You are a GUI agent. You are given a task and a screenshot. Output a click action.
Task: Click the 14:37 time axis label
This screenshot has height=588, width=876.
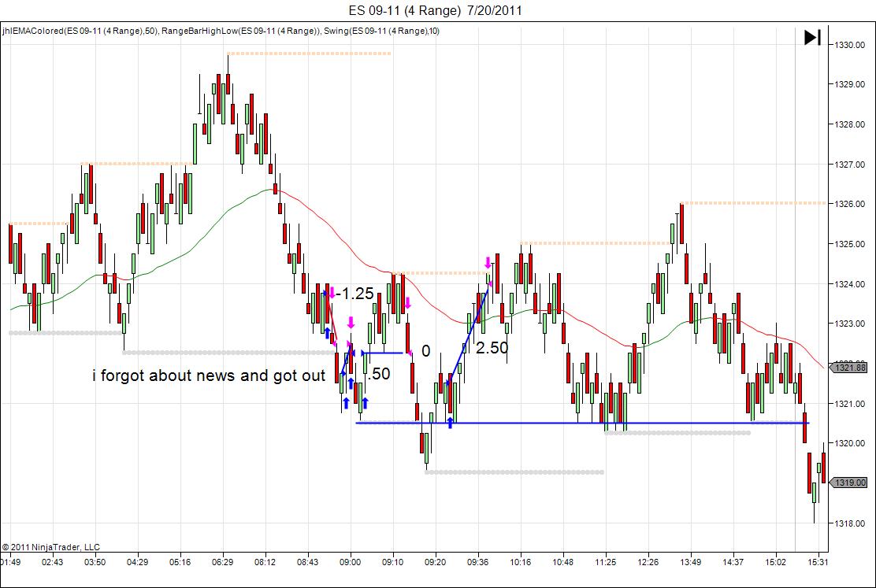pos(733,562)
